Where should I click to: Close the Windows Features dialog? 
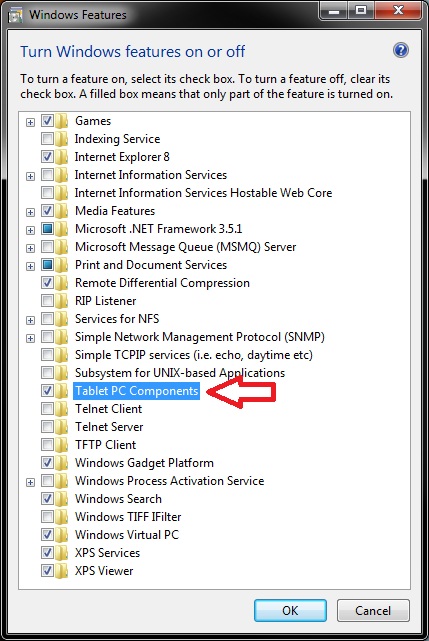(x=398, y=10)
